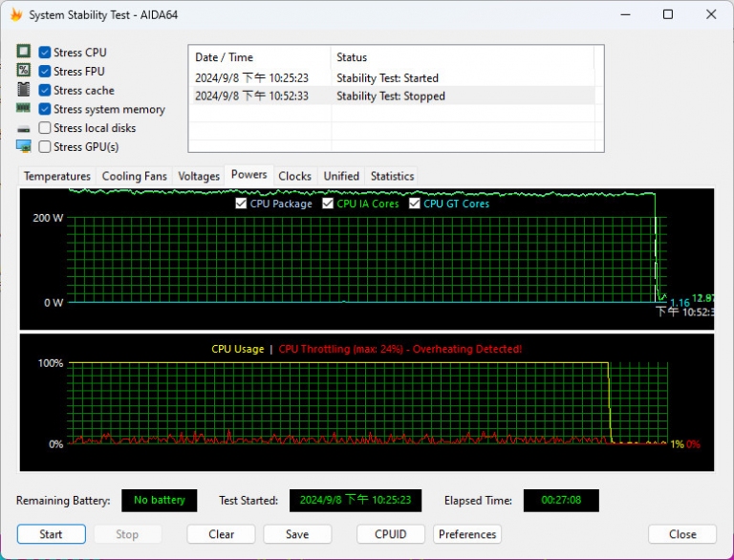The height and width of the screenshot is (560, 734).
Task: Toggle CPU Package graph checkbox
Action: (x=241, y=204)
